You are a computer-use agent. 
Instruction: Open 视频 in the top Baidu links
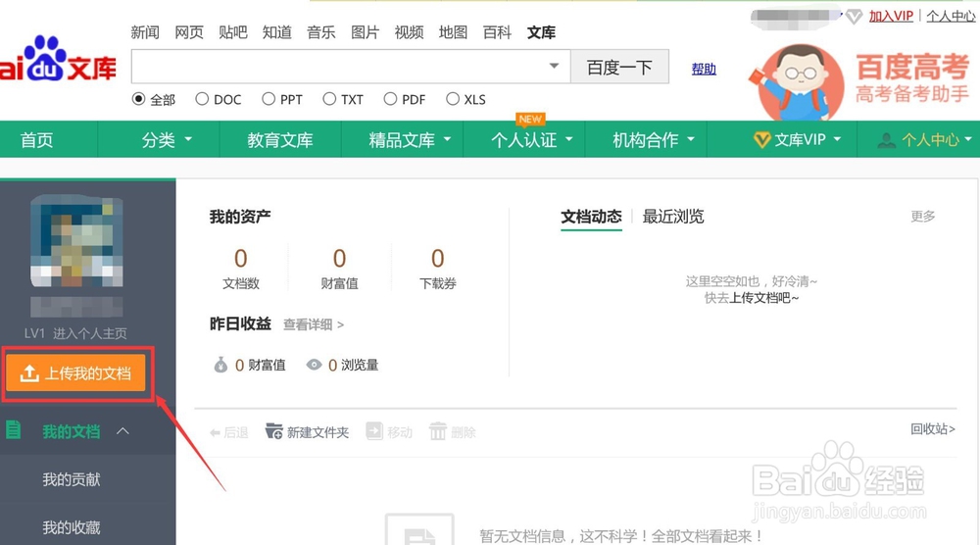point(410,32)
